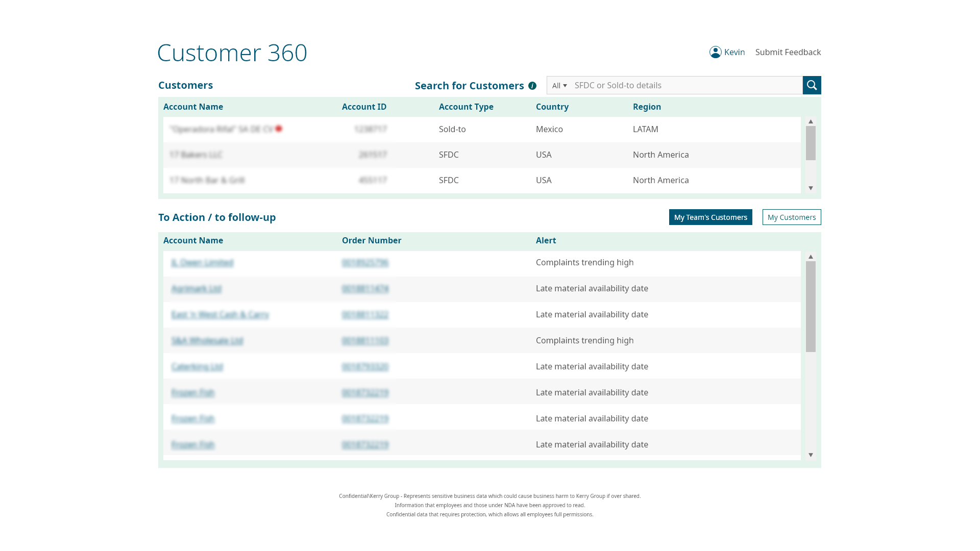Image resolution: width=980 pixels, height=551 pixels.
Task: Click the Mexico country cell
Action: point(549,129)
